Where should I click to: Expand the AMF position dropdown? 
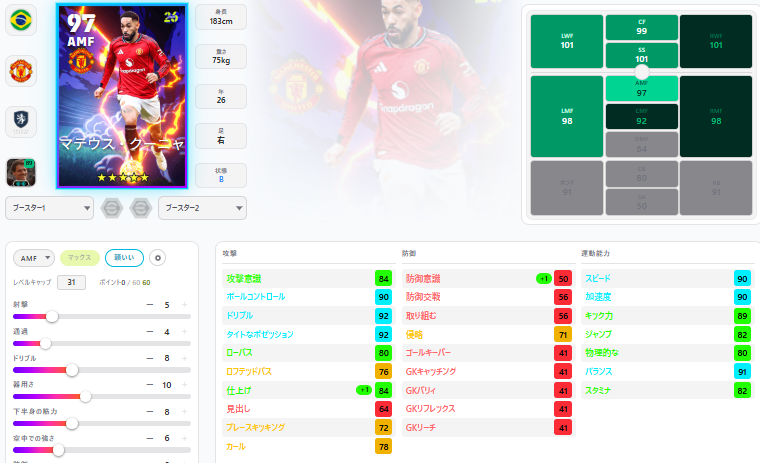[33, 258]
